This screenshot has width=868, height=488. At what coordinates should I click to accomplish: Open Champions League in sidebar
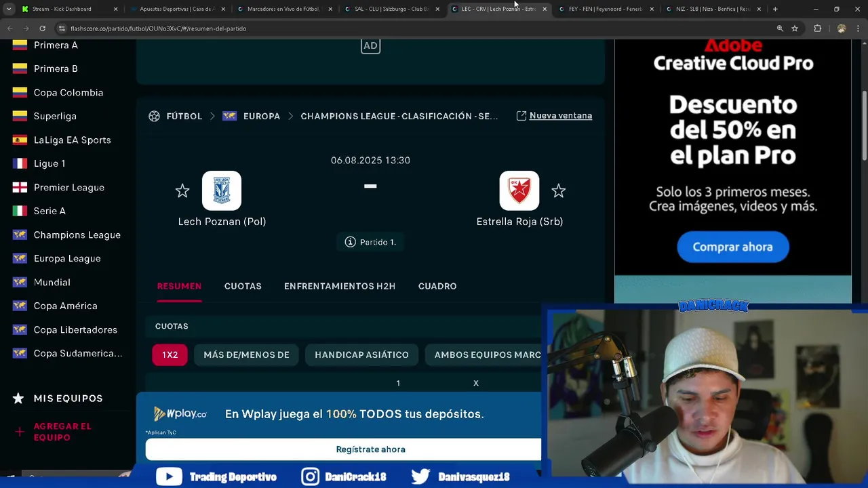coord(77,235)
